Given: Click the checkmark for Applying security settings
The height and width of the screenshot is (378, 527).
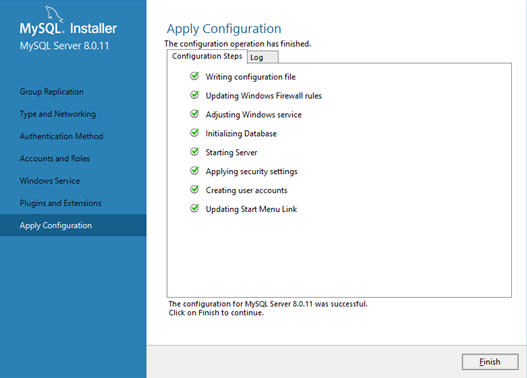Looking at the screenshot, I should pyautogui.click(x=195, y=171).
